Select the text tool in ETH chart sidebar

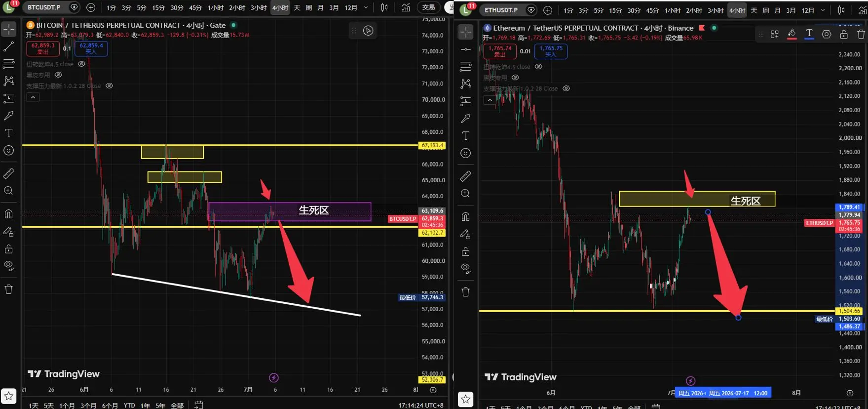(466, 136)
